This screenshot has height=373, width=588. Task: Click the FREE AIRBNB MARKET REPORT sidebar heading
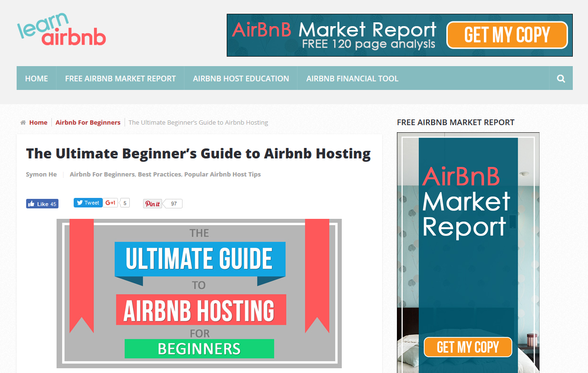pyautogui.click(x=455, y=122)
